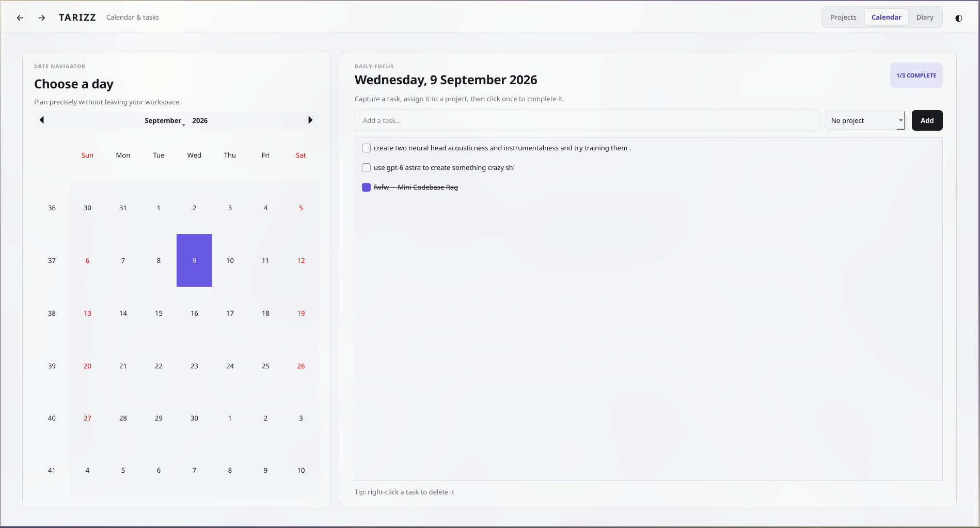Click the forward arrow icon
The width and height of the screenshot is (980, 528).
point(42,18)
